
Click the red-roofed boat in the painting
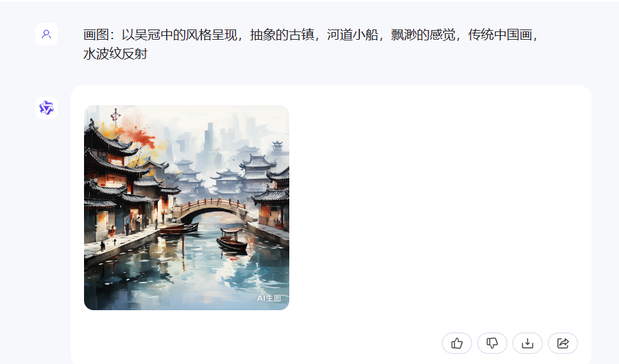[232, 240]
